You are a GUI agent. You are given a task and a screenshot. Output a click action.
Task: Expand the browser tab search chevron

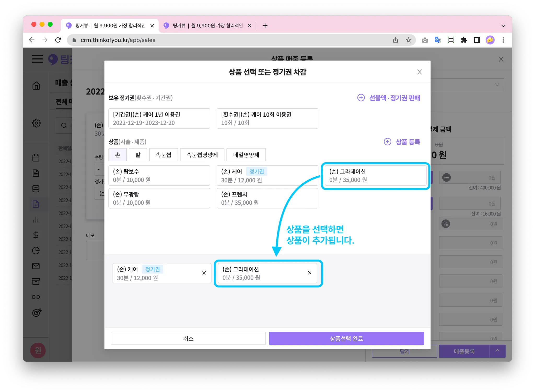click(x=503, y=26)
